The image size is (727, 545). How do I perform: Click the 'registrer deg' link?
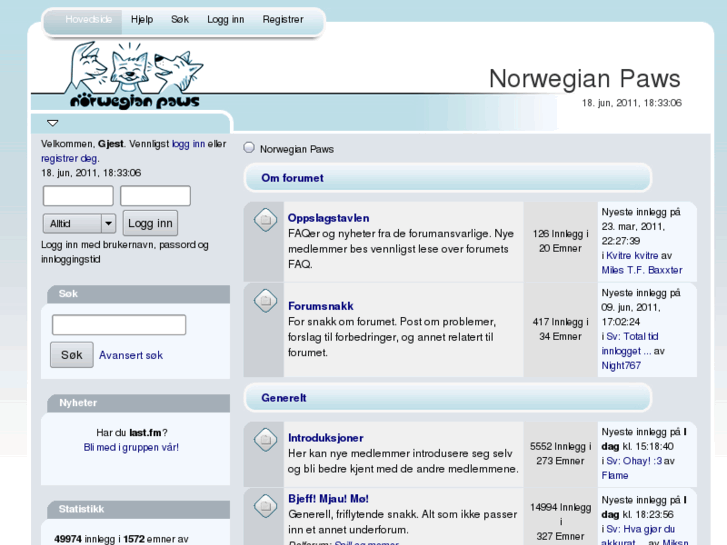point(69,158)
